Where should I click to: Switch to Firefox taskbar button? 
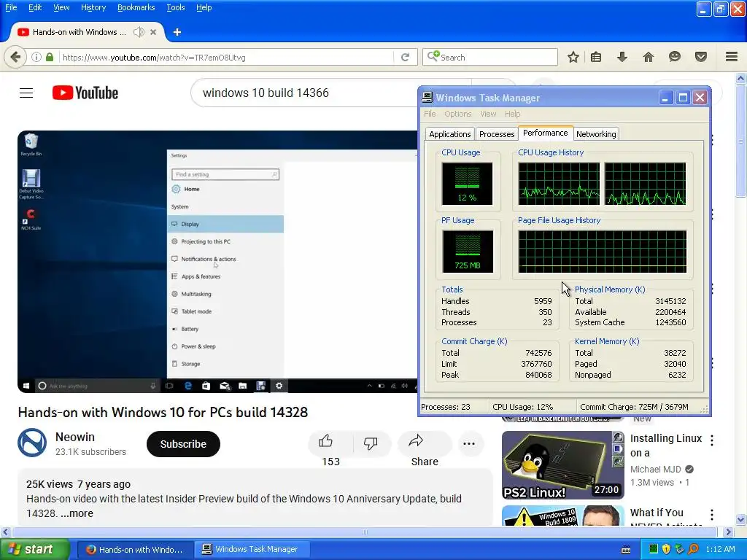135,550
